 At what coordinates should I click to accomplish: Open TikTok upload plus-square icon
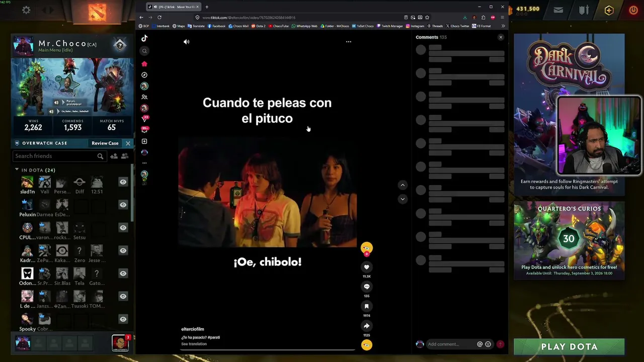(x=144, y=141)
